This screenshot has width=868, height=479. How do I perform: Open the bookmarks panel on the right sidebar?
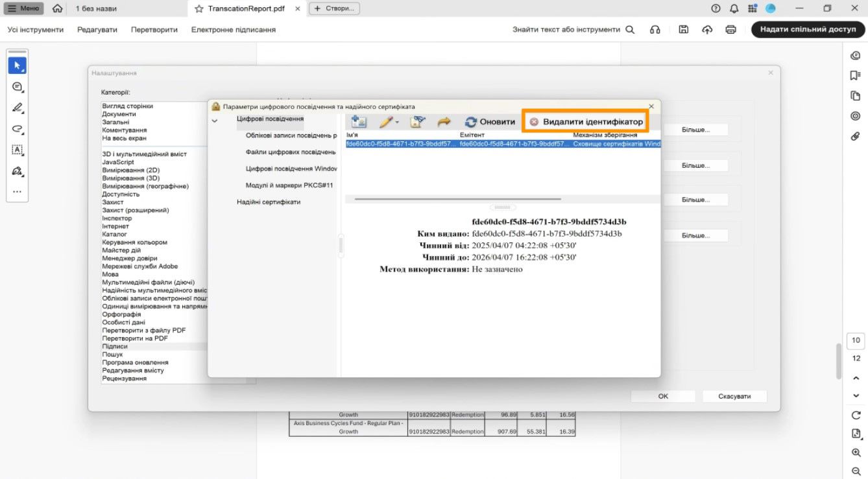[x=854, y=75]
